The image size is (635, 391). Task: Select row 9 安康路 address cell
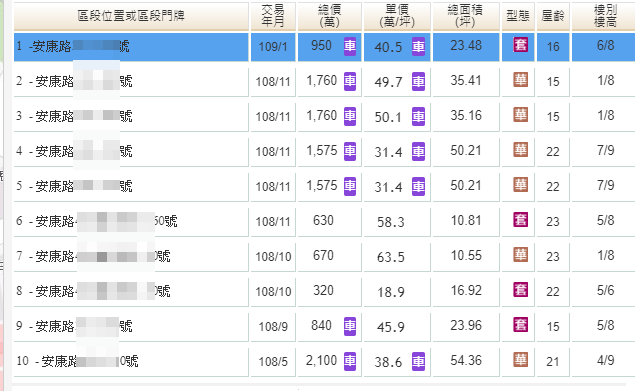tap(131, 327)
